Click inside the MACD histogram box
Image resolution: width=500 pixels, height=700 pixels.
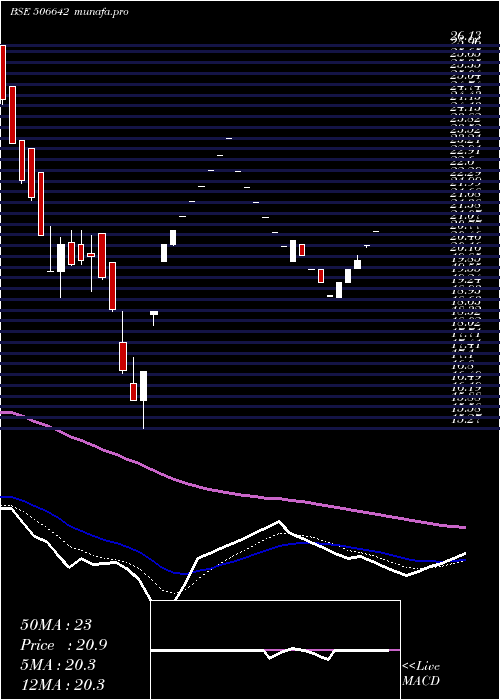click(x=275, y=650)
